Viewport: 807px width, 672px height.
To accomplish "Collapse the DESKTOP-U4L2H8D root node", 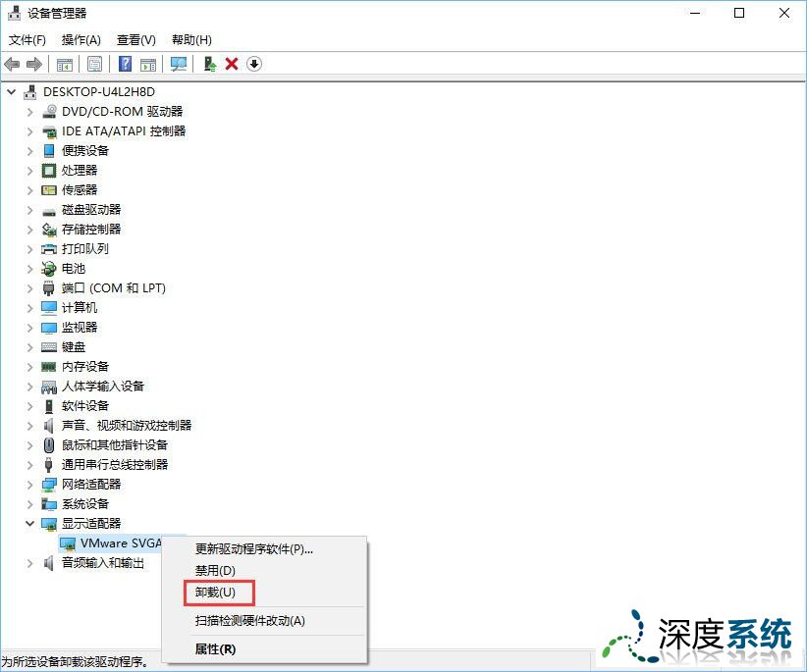I will [12, 92].
